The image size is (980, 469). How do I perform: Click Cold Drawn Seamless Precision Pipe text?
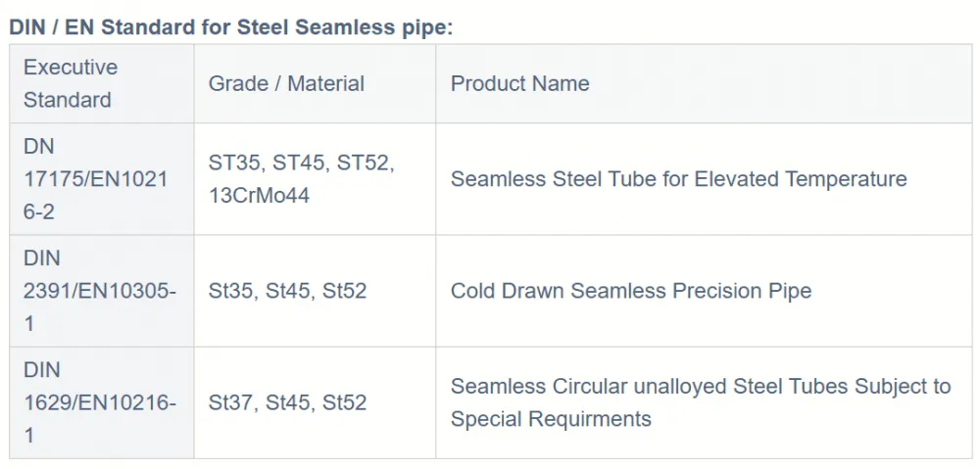[631, 291]
